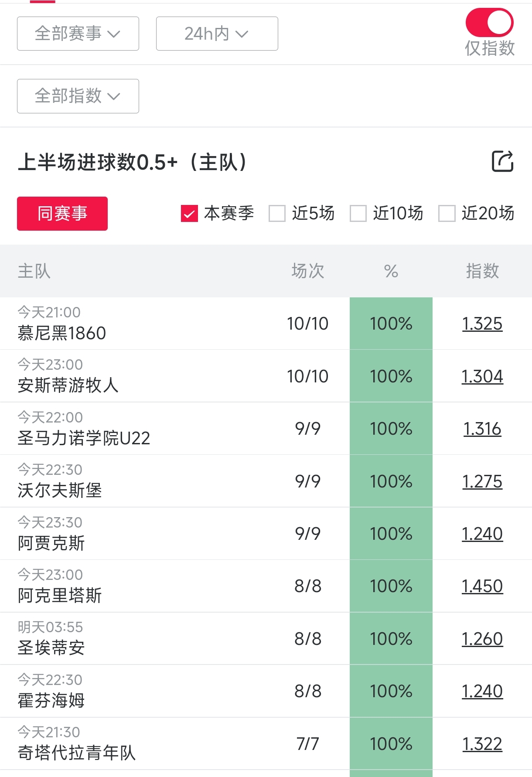Expand the 24h内 time filter dropdown

[217, 34]
